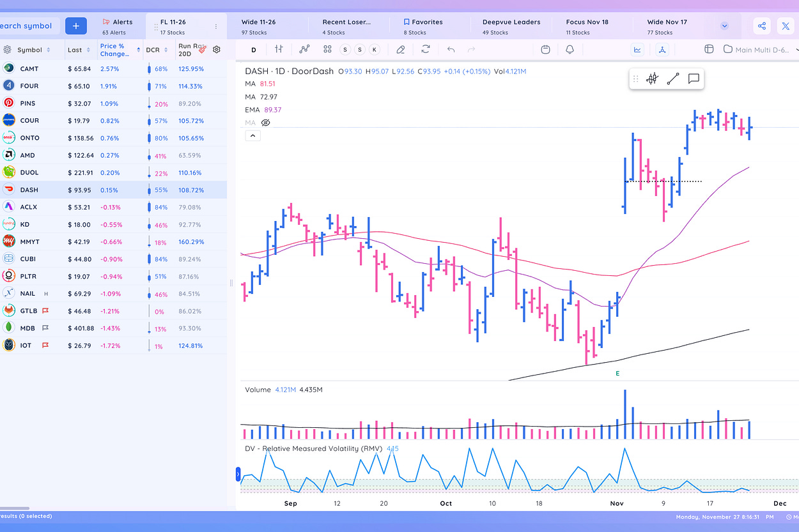
Task: Select the DUOL stock row
Action: (113, 172)
